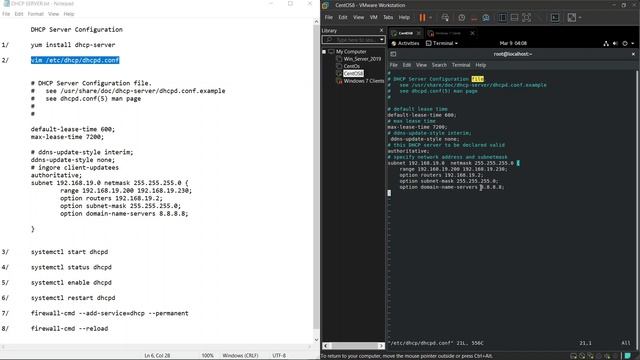Screen dimensions: 640x360
Task: Click the GNOME clock Mar 9 04:08
Action: click(513, 43)
